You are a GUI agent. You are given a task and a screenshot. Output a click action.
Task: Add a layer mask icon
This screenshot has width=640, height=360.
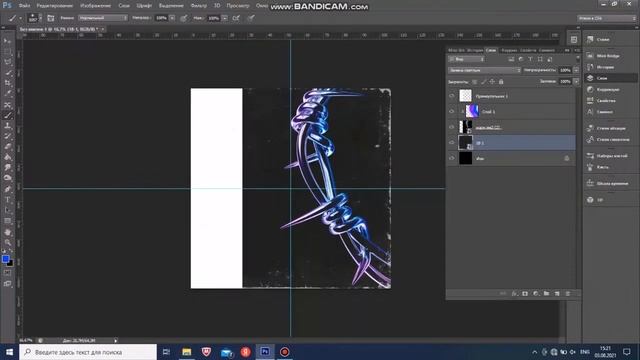click(x=525, y=293)
